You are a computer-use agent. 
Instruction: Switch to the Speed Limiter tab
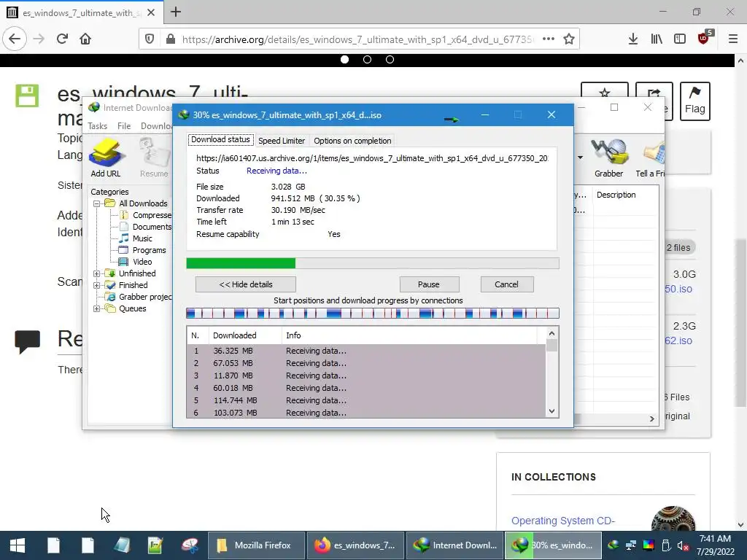[282, 141]
